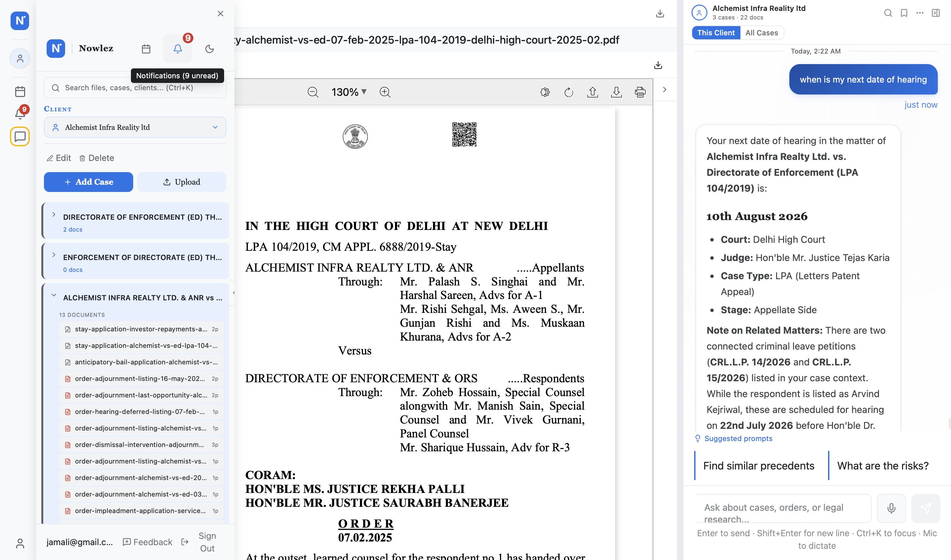The height and width of the screenshot is (560, 951).
Task: Click Edit client
Action: click(59, 158)
